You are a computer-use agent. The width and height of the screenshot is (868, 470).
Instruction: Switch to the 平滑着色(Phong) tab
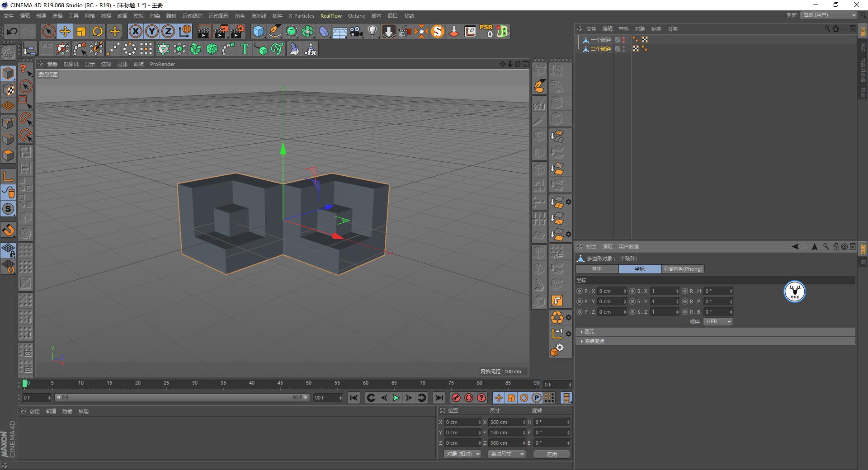point(683,269)
